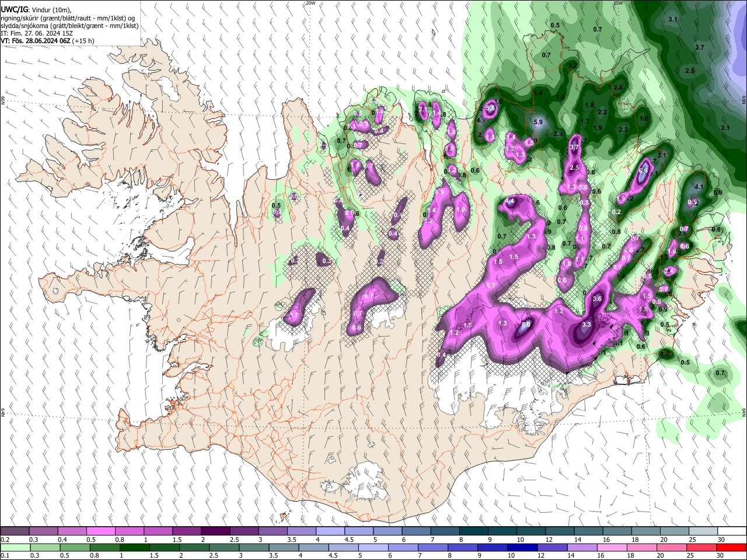Click the first dark purple snow-scale swatch
The height and width of the screenshot is (560, 747).
15,531
